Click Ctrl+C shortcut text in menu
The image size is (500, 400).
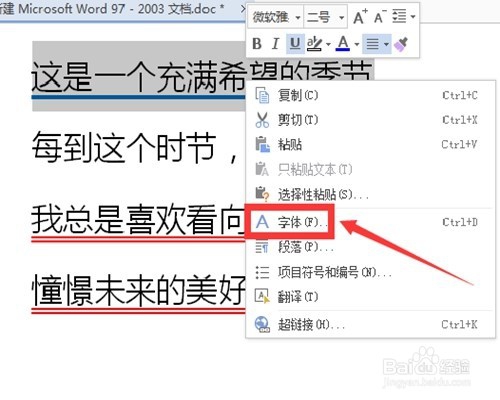pos(460,95)
